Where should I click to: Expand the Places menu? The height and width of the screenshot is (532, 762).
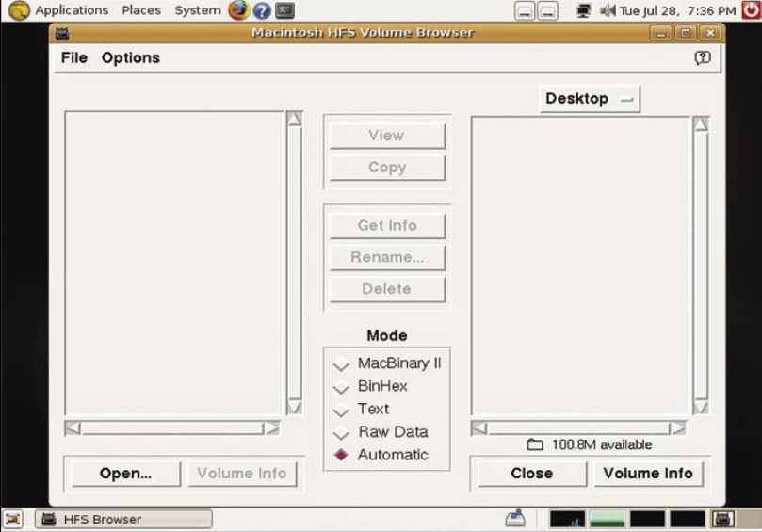[x=141, y=10]
